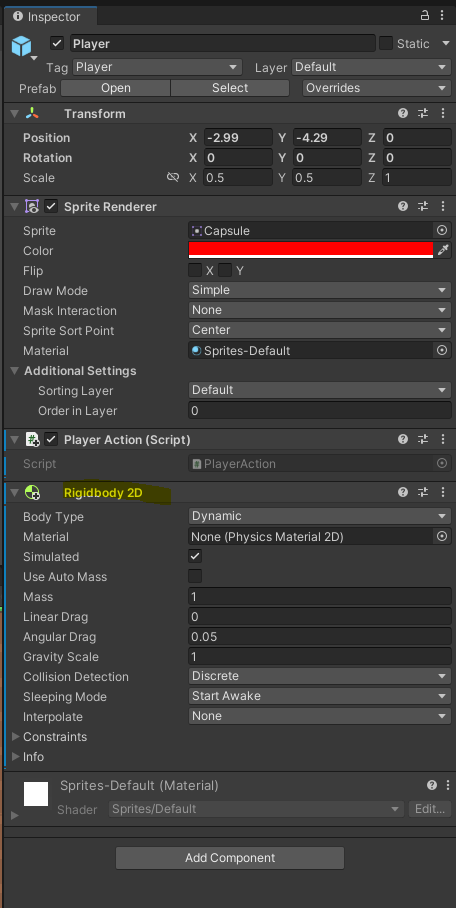Open Player Action preset settings icon
Image resolution: width=456 pixels, height=908 pixels.
point(423,439)
